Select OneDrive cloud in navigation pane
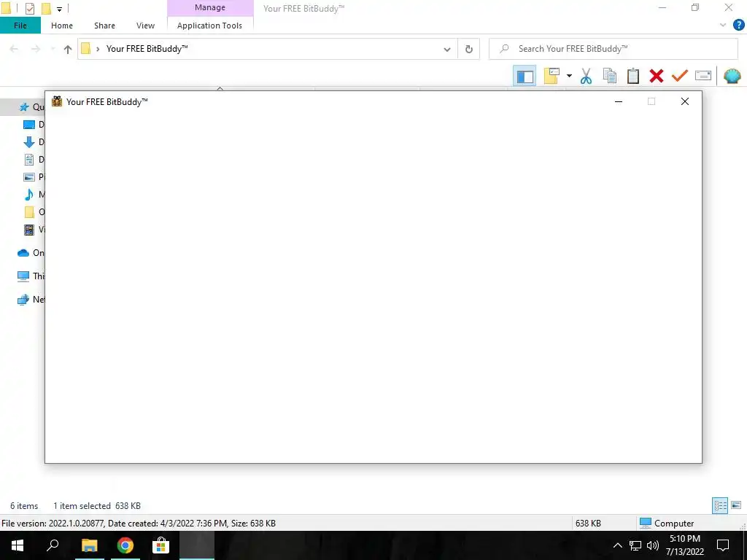 23,253
